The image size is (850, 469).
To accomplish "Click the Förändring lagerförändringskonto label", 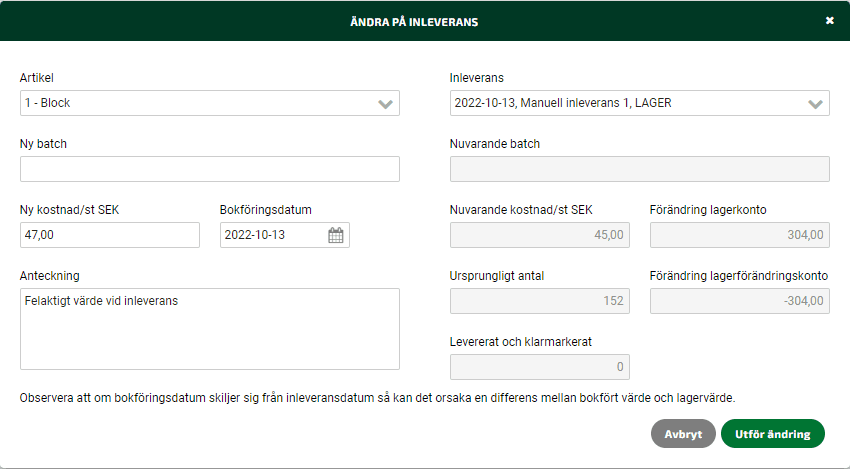I will 739,276.
